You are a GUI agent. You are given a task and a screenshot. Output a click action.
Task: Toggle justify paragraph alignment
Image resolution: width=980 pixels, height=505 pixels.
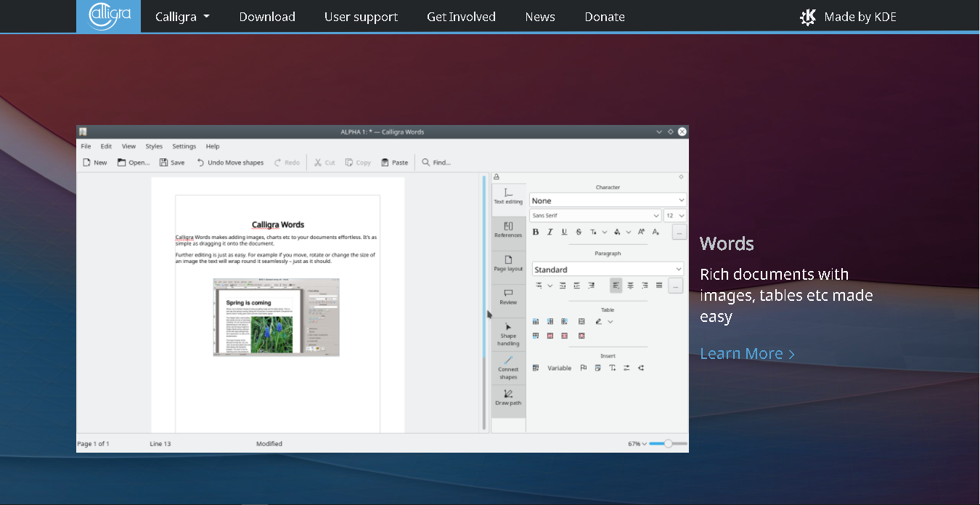659,286
